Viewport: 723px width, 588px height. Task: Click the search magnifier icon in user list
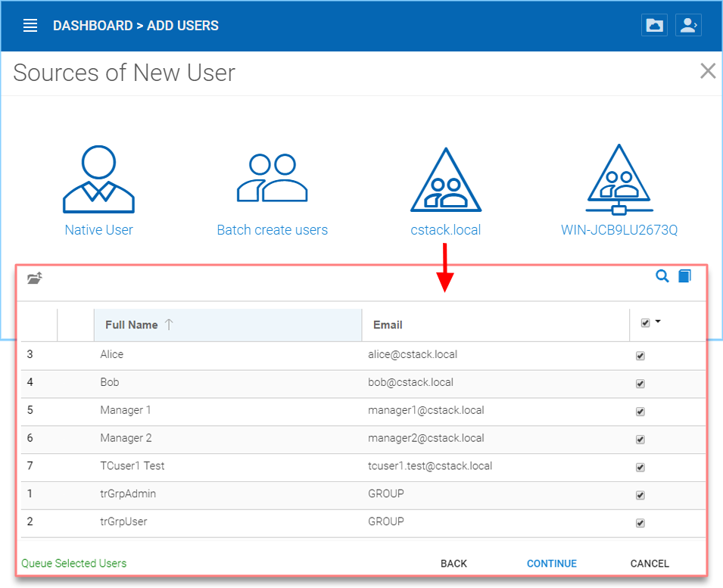coord(662,276)
